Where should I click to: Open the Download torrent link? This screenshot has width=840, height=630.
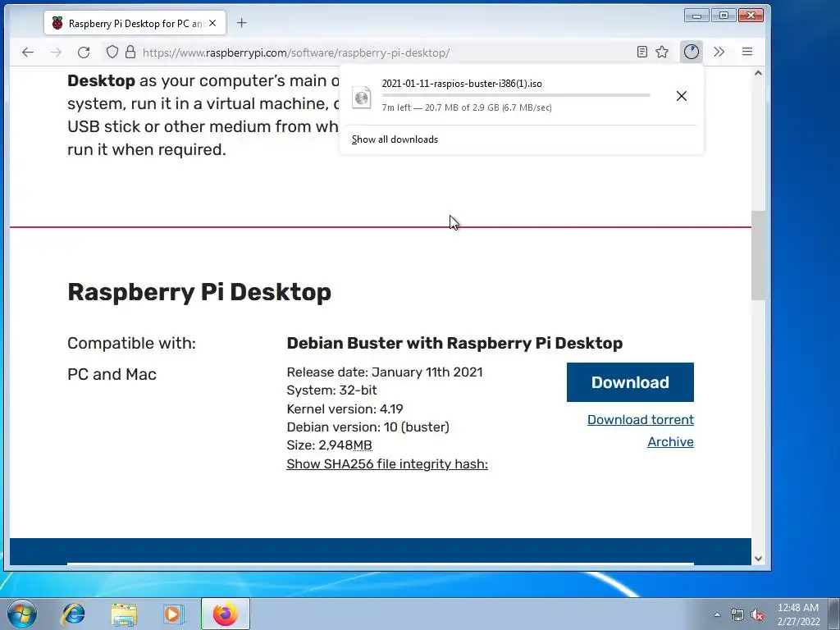coord(640,419)
